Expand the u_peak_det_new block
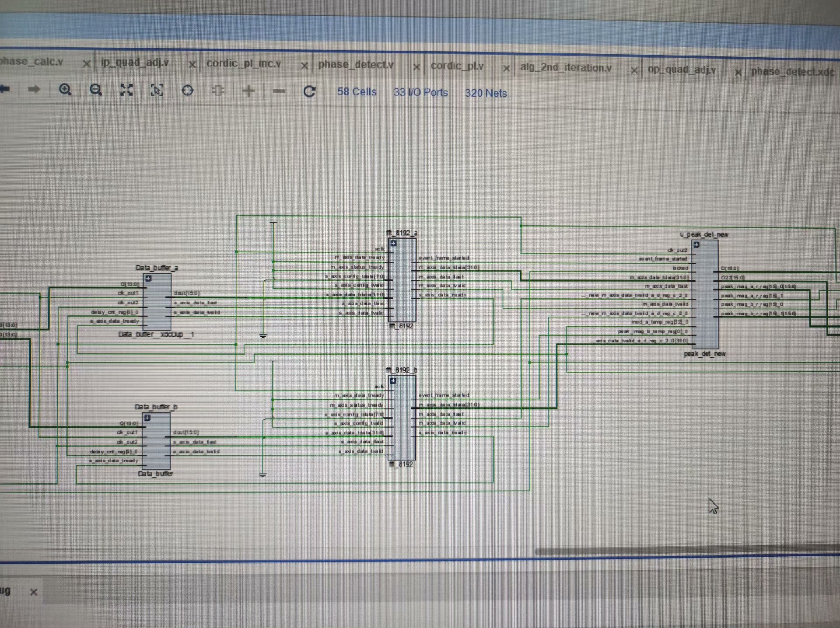 click(696, 245)
